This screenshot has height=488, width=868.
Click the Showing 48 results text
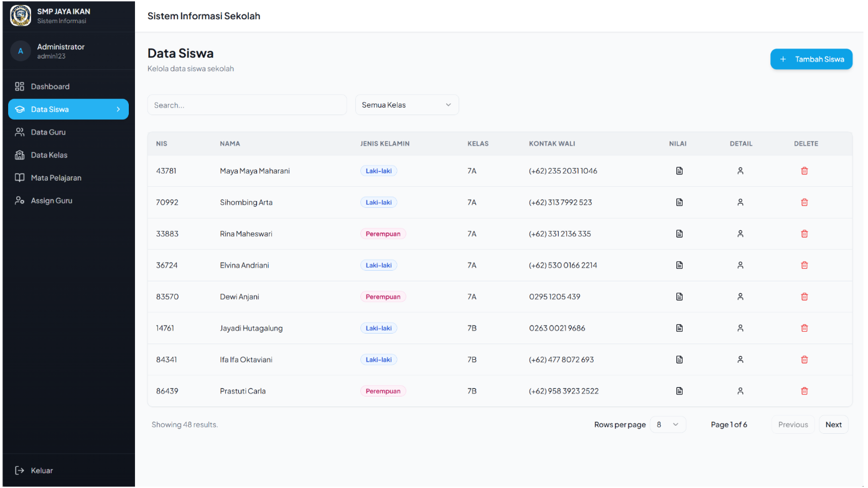point(185,425)
